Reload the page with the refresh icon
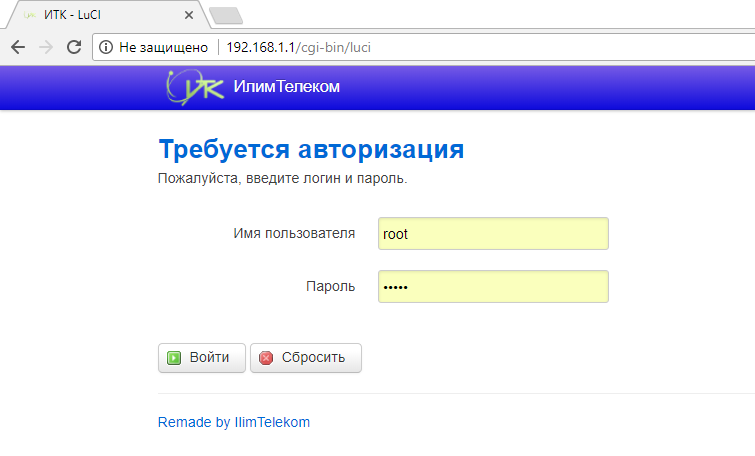The height and width of the screenshot is (456, 755). tap(73, 47)
